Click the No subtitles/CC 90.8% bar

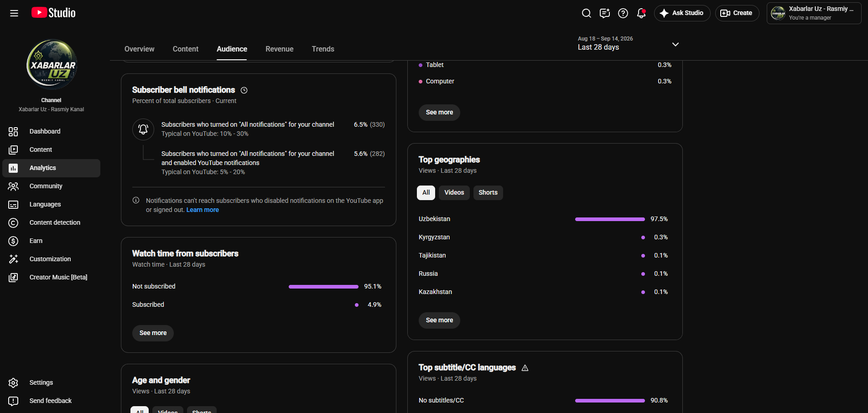[610, 401]
